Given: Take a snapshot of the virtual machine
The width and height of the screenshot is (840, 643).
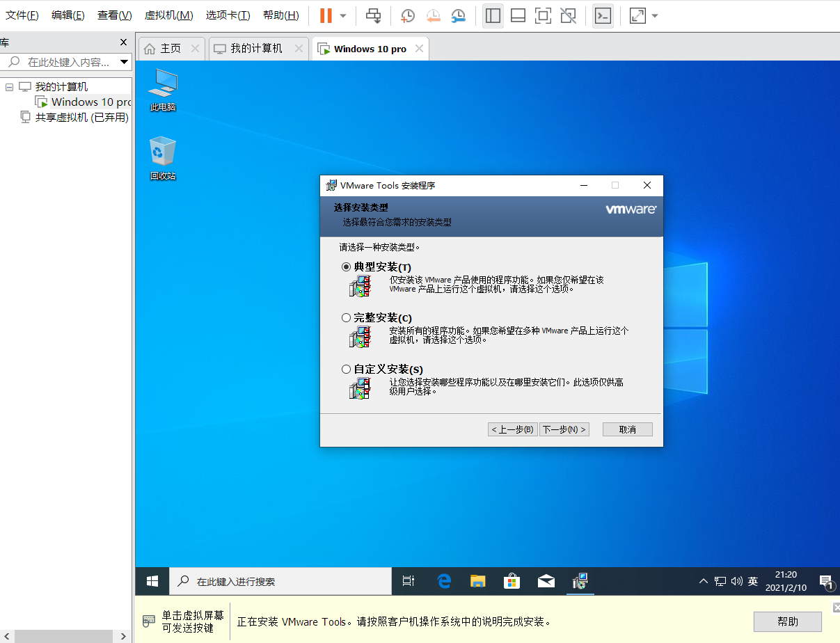Looking at the screenshot, I should point(408,15).
